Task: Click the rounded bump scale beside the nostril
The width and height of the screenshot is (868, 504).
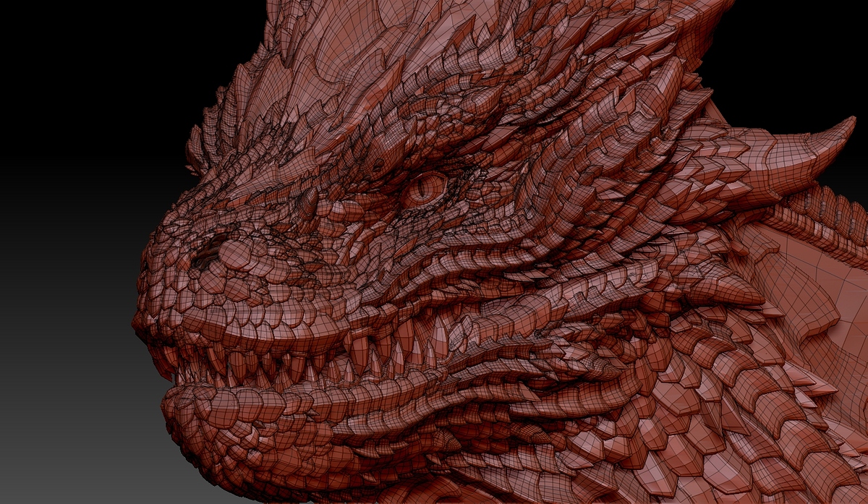Action: tap(235, 253)
